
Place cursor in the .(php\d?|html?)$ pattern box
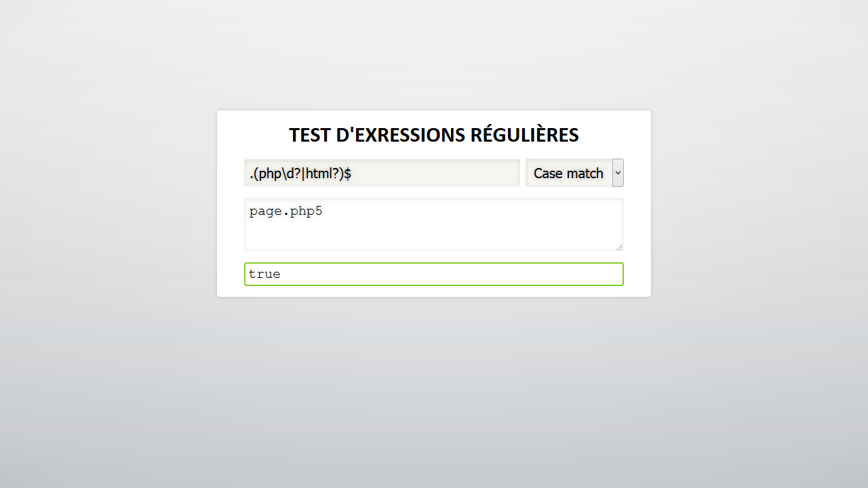pyautogui.click(x=382, y=173)
